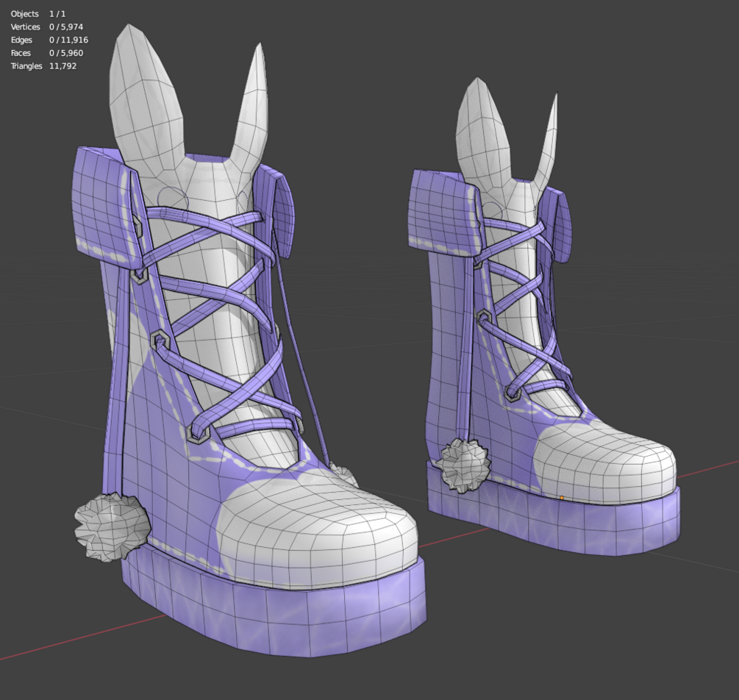This screenshot has width=739, height=700.
Task: Click the large pom-pom on the left boot's heel
Action: coord(113,526)
